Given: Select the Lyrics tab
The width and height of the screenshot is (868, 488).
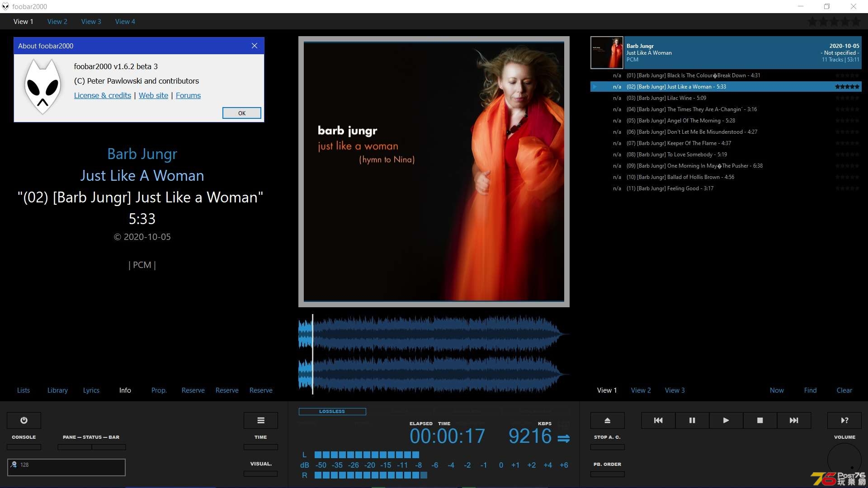Looking at the screenshot, I should point(90,390).
